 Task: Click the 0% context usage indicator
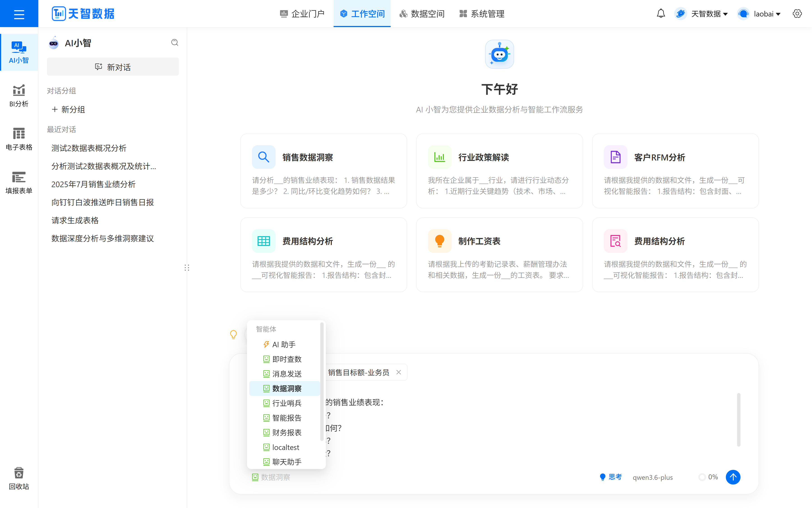click(708, 477)
